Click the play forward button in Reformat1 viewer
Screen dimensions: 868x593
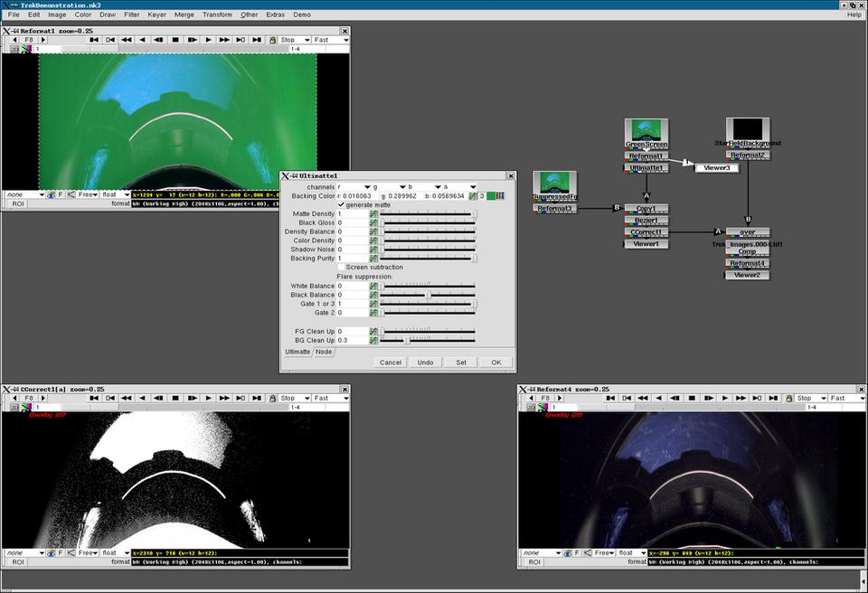tap(208, 40)
